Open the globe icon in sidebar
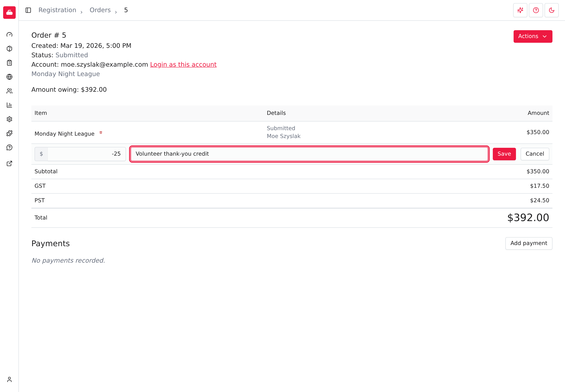 (x=9, y=77)
